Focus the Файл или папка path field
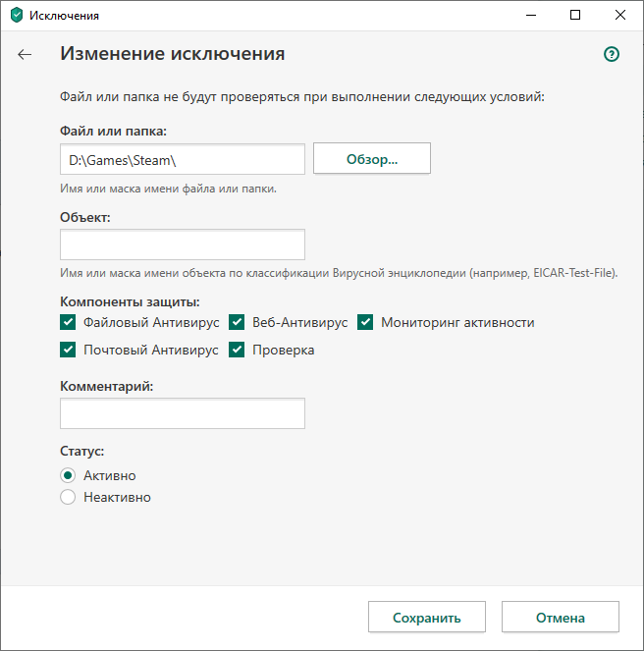644x651 pixels. coord(183,159)
